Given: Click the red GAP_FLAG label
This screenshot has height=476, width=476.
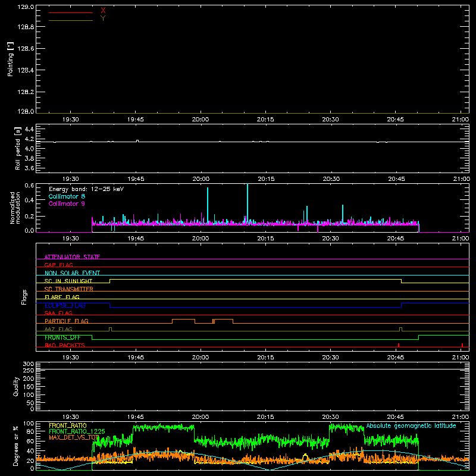Looking at the screenshot, I should 58,265.
